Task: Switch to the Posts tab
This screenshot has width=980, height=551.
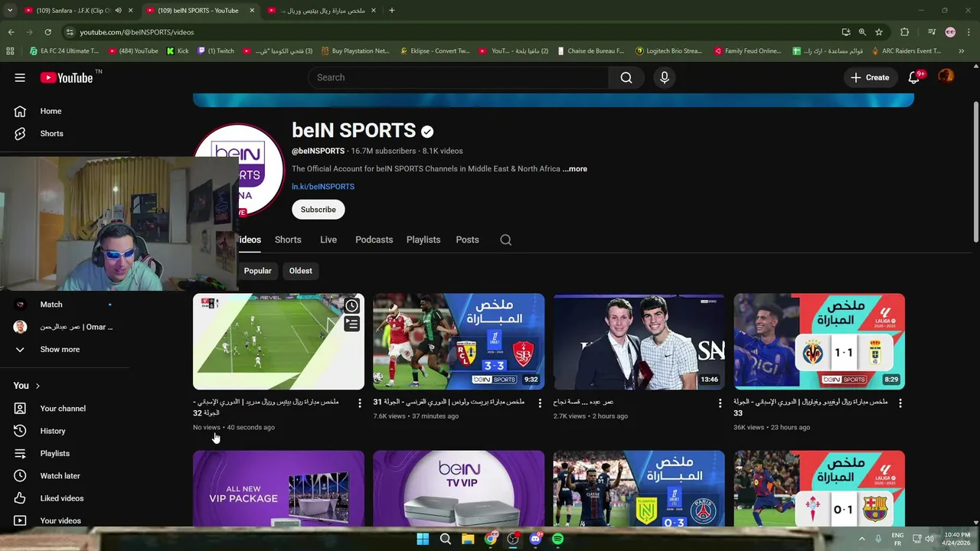Action: pyautogui.click(x=467, y=240)
